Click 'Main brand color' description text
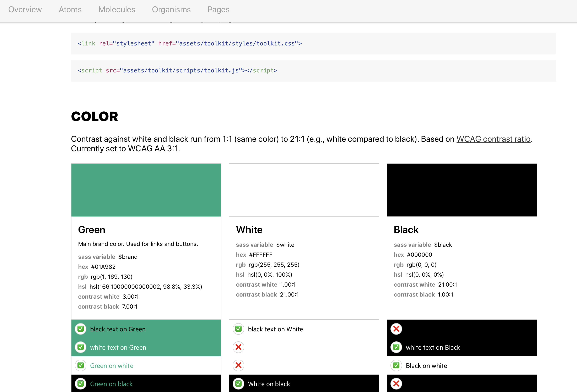The height and width of the screenshot is (392, 577). coord(138,244)
